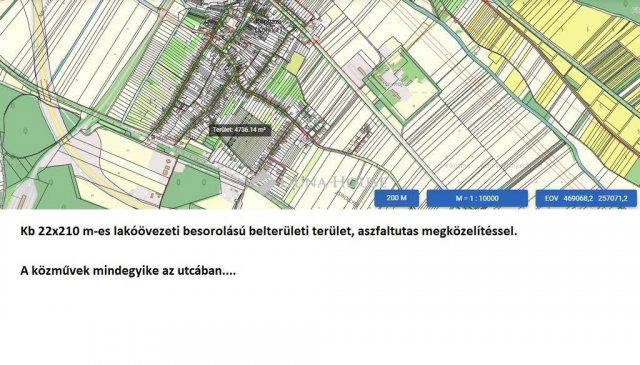Viewport: 640px width, 365px height.
Task: Click the green-bordered rectangular compound east of town
Action: click(x=401, y=85)
